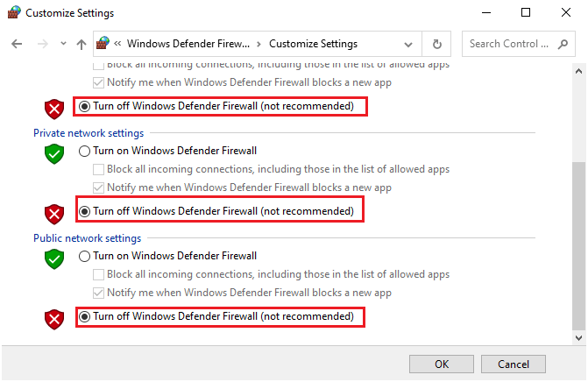The width and height of the screenshot is (588, 382).
Task: Click the Search Control Panel field
Action: (x=518, y=44)
